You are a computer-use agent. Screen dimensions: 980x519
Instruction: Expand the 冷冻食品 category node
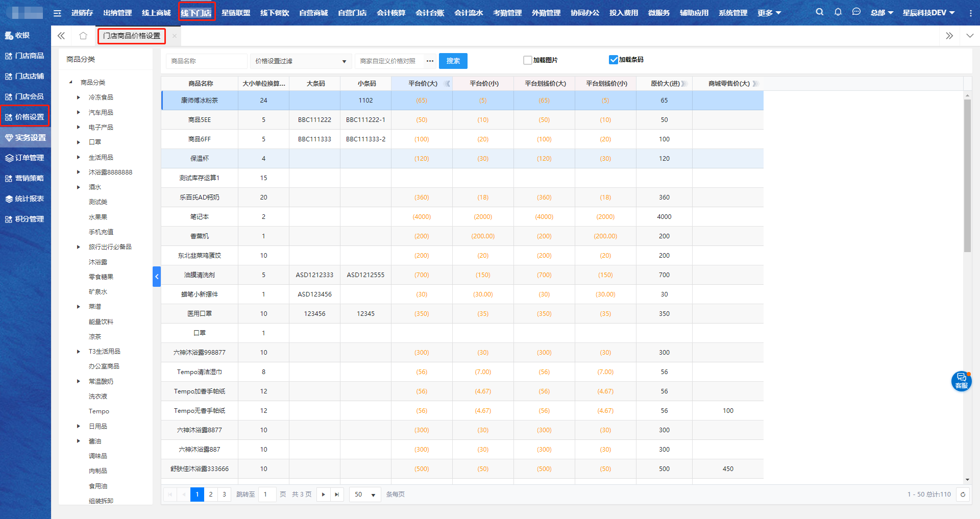pyautogui.click(x=78, y=97)
